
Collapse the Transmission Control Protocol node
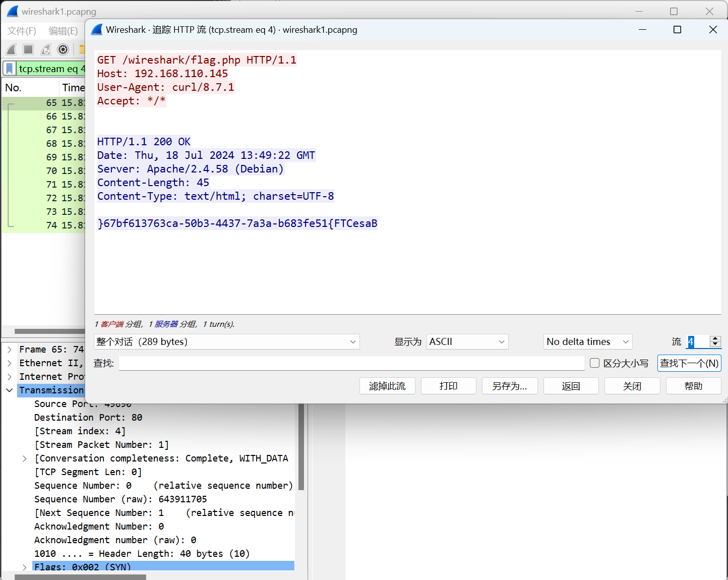point(9,390)
